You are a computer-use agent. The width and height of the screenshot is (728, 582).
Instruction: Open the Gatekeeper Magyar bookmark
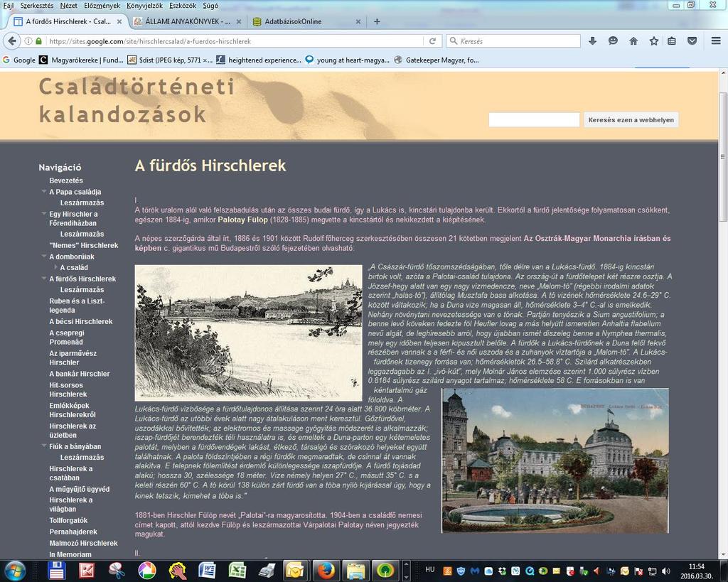coord(437,60)
